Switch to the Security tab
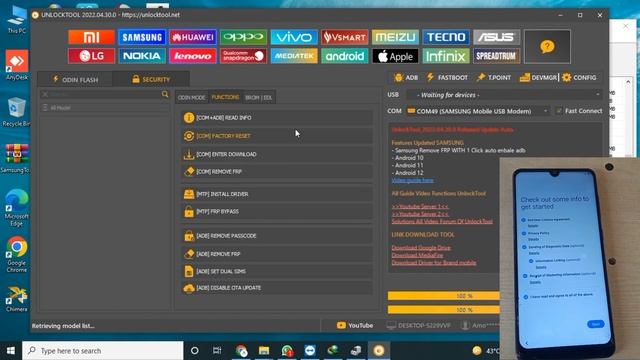 (x=151, y=80)
